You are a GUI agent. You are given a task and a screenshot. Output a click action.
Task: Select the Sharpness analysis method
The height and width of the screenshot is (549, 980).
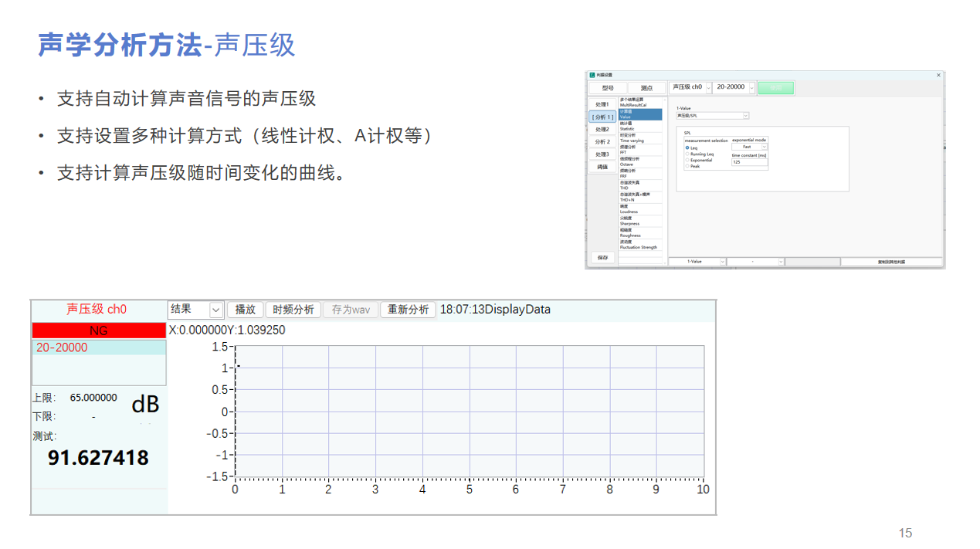coord(641,222)
